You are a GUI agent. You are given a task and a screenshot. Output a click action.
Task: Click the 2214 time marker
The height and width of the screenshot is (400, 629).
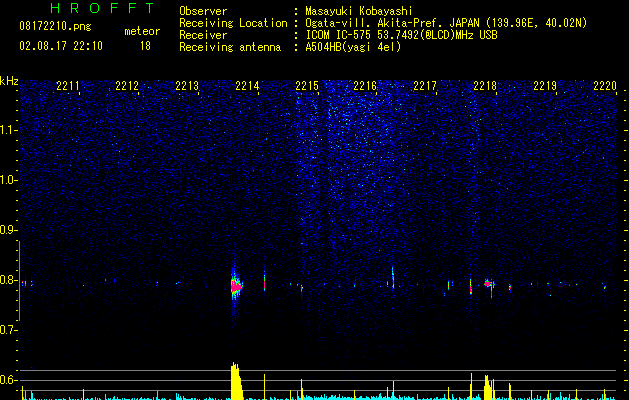(x=247, y=86)
